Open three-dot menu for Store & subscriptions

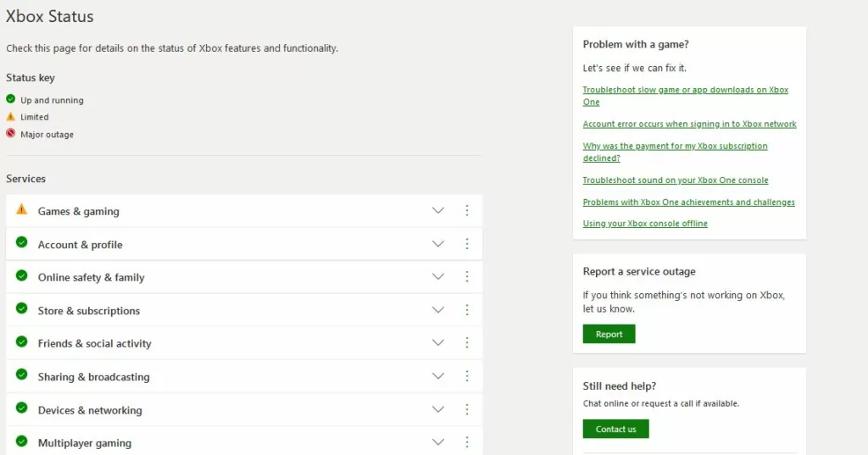tap(467, 309)
